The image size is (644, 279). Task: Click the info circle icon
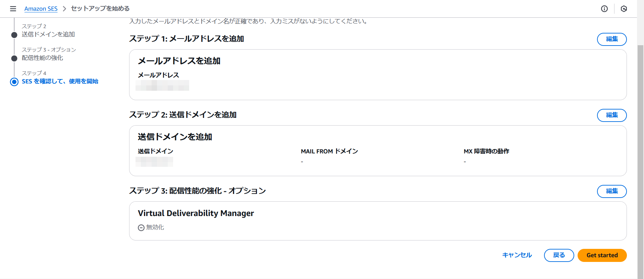click(x=604, y=9)
